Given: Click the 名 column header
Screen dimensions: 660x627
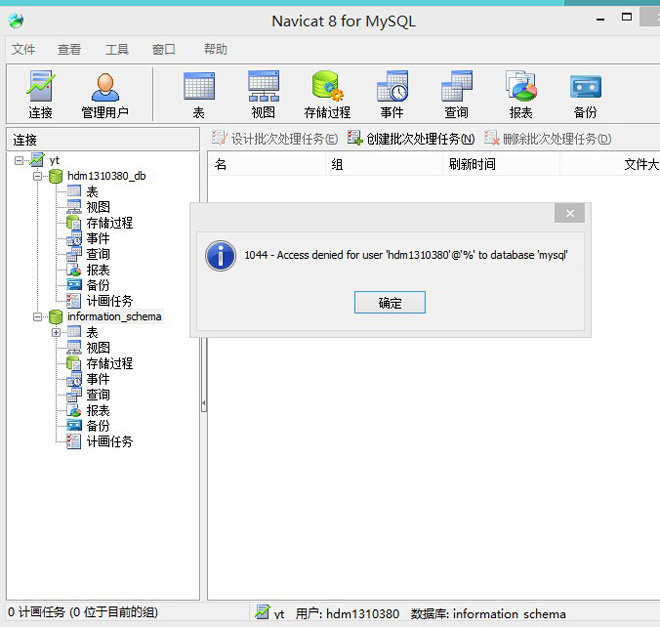Looking at the screenshot, I should [x=267, y=164].
